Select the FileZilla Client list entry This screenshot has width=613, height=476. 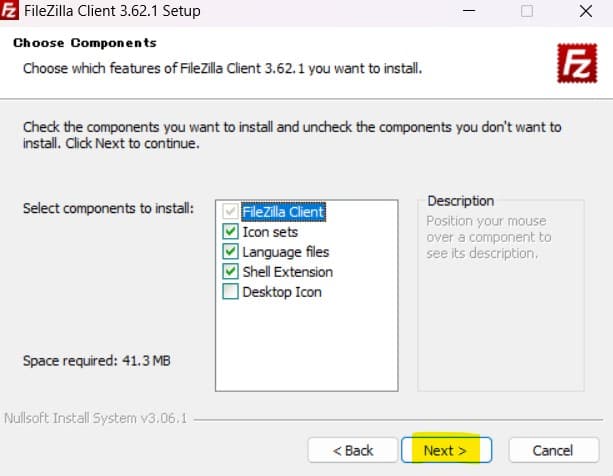coord(283,212)
